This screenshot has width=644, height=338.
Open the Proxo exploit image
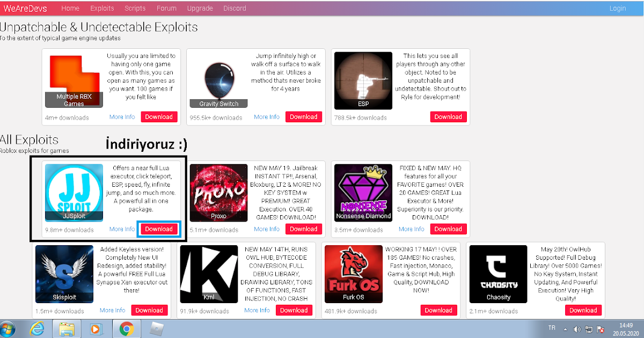pos(218,192)
